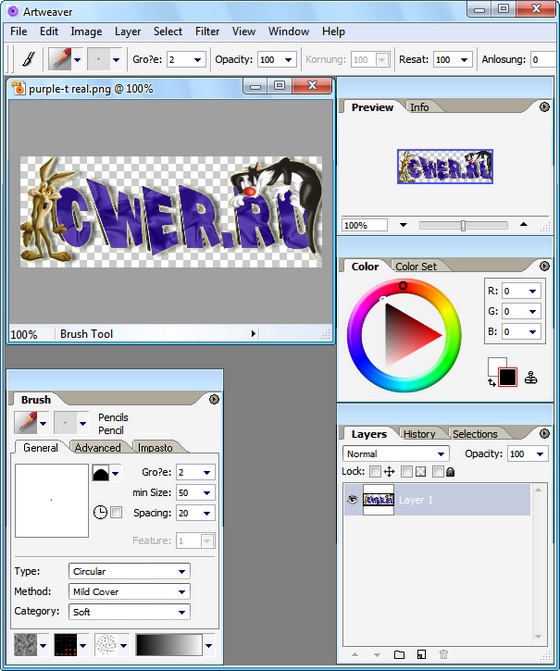
Task: Enable lock all checkbox before padlock
Action: [x=438, y=472]
